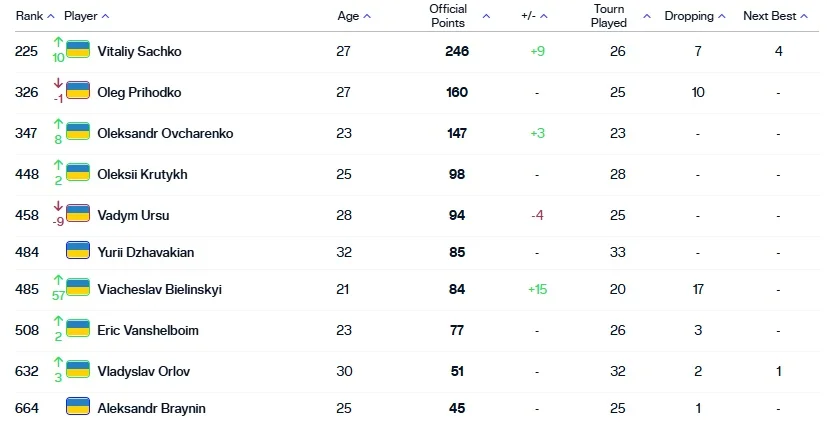Viewport: 827px width, 424px height.
Task: Click flag icon beside Aleksandr Braynin
Action: (78, 406)
